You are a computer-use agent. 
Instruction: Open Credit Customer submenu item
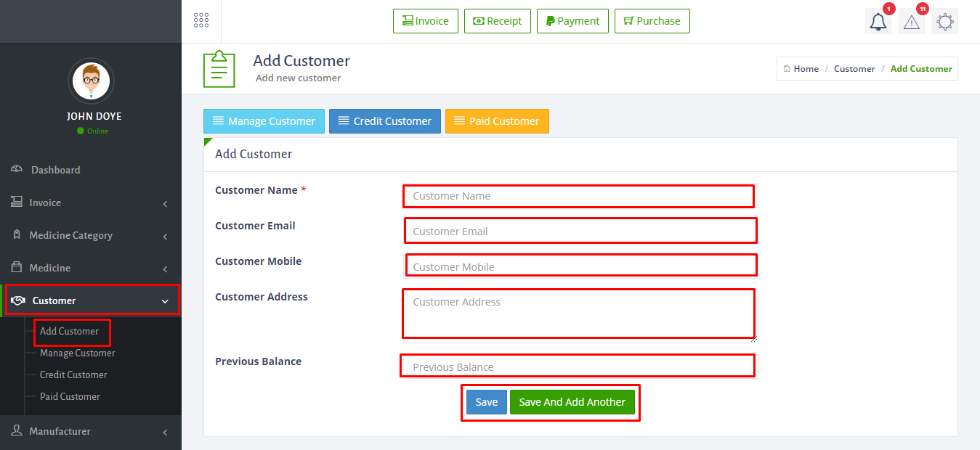point(73,375)
